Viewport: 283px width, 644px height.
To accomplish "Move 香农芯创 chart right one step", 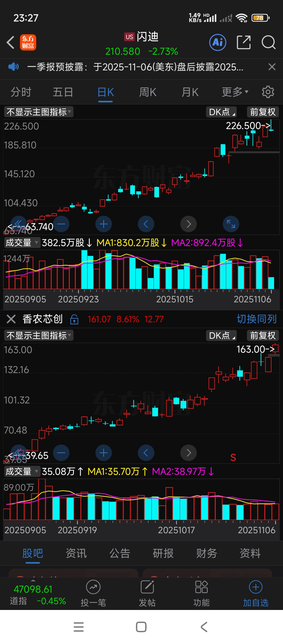I will click(188, 453).
